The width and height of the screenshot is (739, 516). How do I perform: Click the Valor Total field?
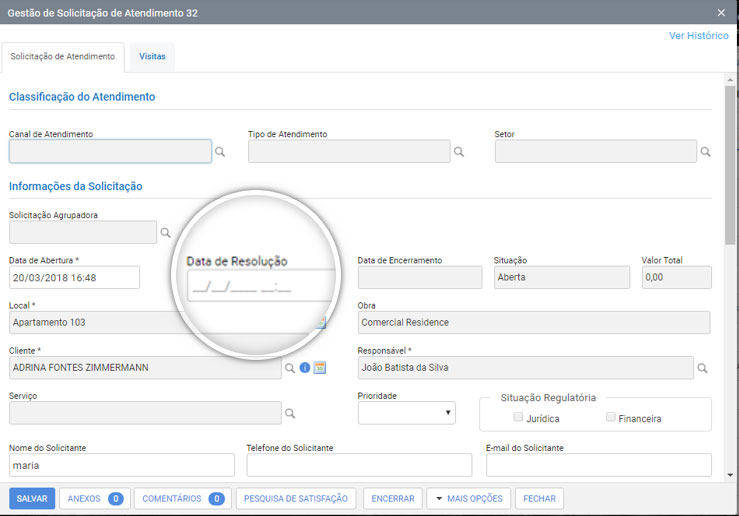(x=676, y=277)
